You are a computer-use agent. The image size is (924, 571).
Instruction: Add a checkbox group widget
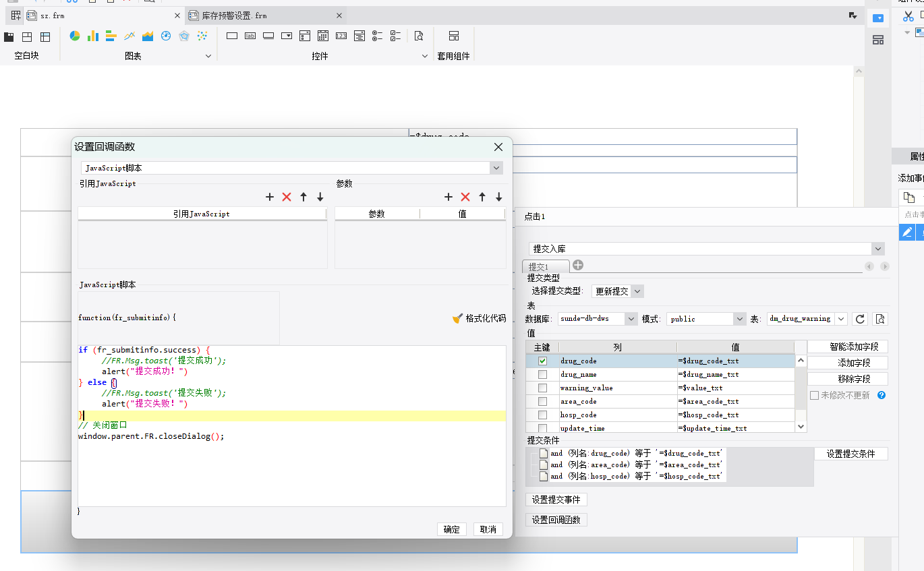coord(396,36)
